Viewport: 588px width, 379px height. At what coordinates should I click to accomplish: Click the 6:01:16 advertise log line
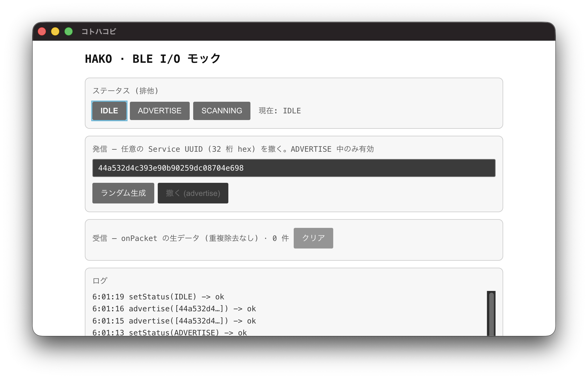click(174, 309)
